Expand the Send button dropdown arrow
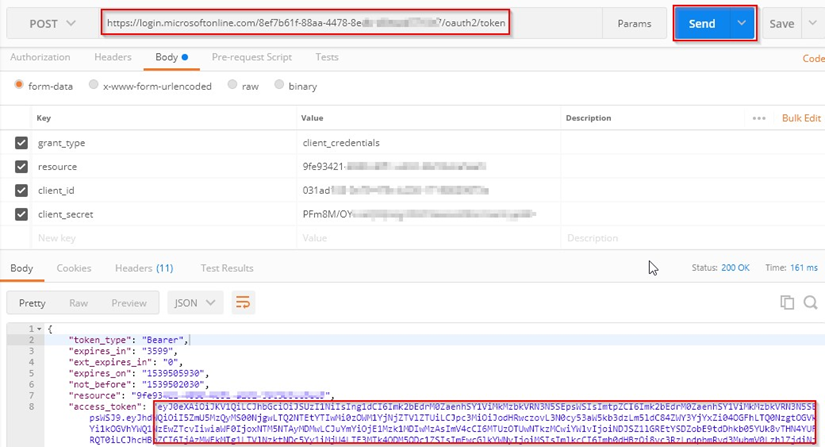Image resolution: width=825 pixels, height=447 pixels. click(741, 23)
